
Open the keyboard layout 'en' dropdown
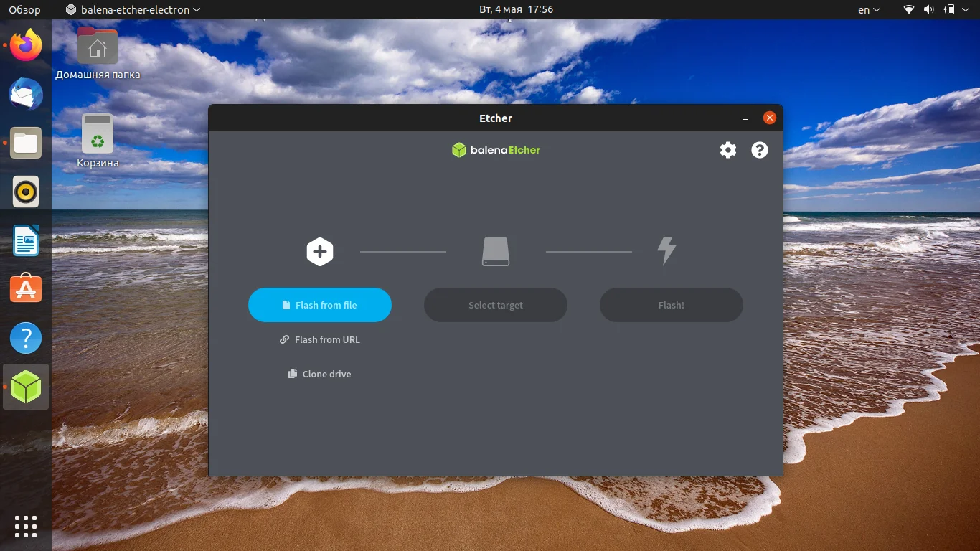867,10
